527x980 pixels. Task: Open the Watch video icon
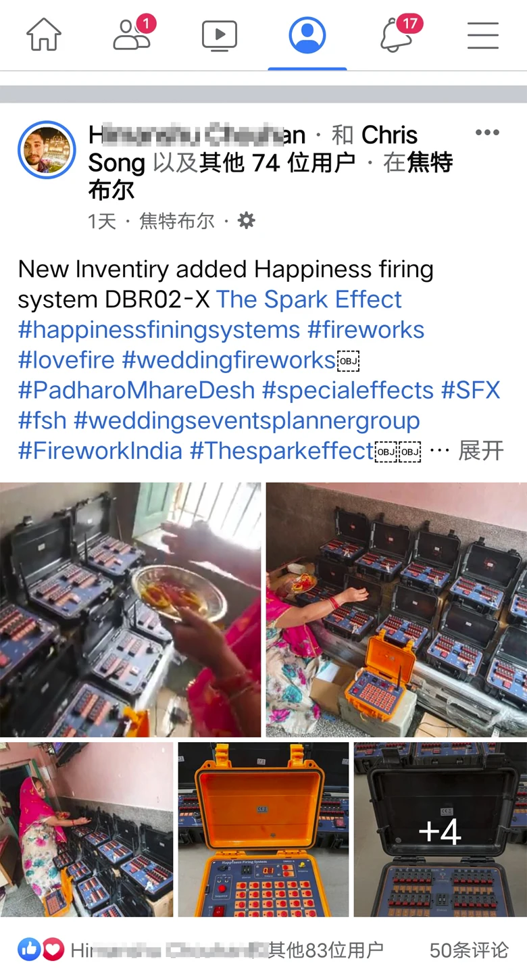click(220, 35)
